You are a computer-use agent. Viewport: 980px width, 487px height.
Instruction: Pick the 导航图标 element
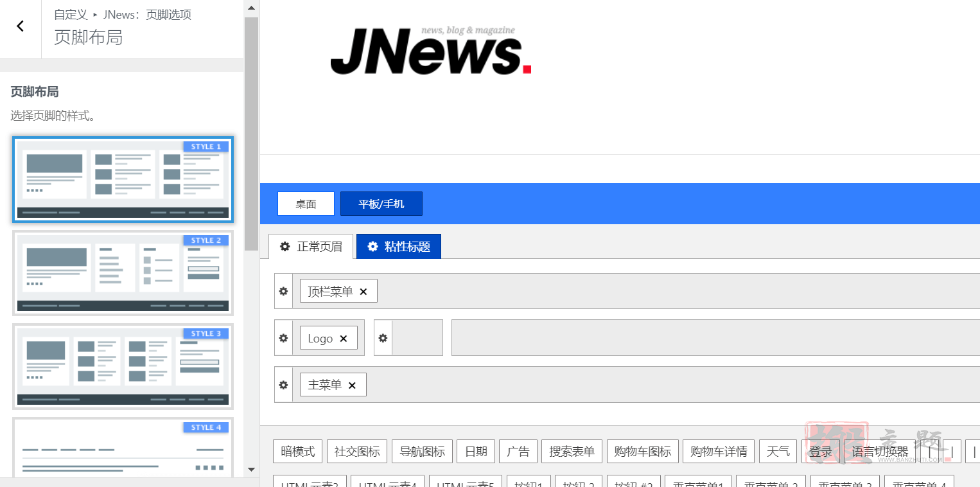pos(423,452)
